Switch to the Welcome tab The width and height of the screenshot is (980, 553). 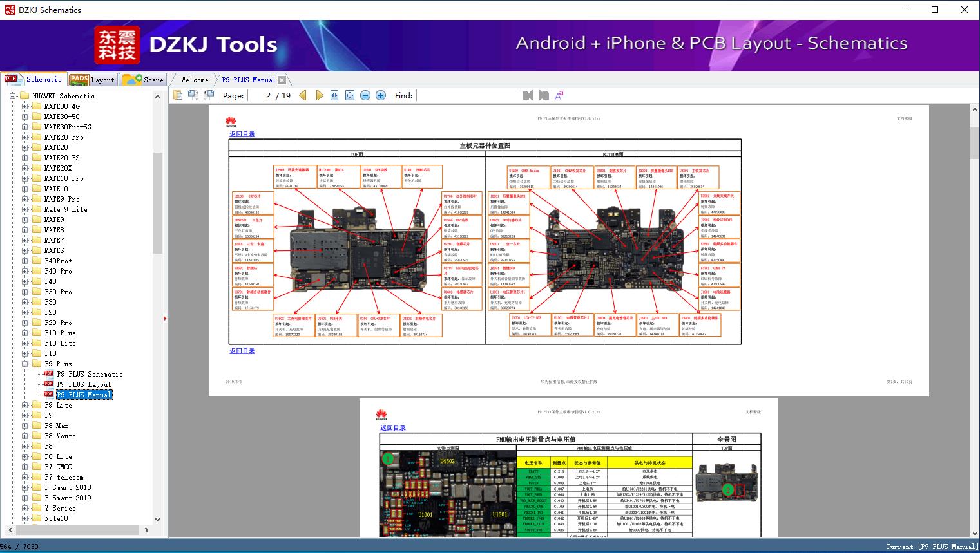tap(195, 80)
